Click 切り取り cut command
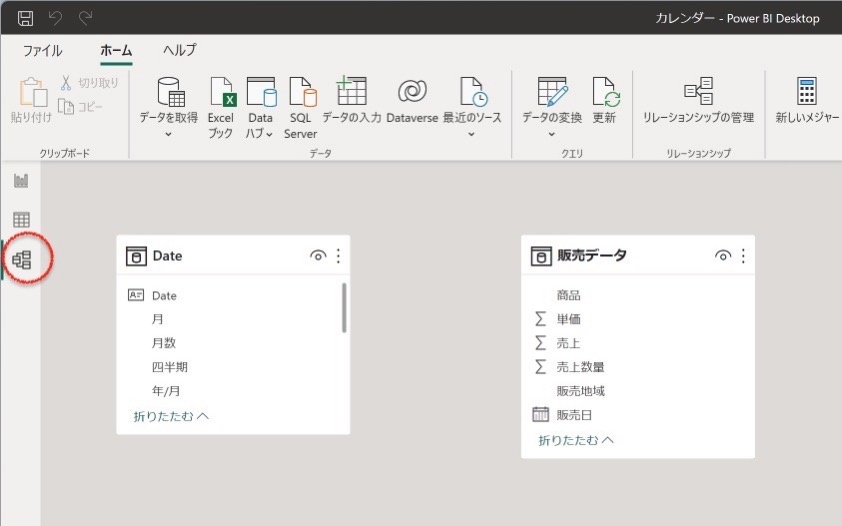 pyautogui.click(x=89, y=83)
